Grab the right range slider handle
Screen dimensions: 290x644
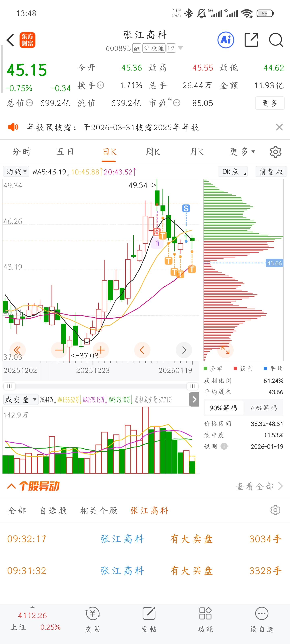point(192,386)
